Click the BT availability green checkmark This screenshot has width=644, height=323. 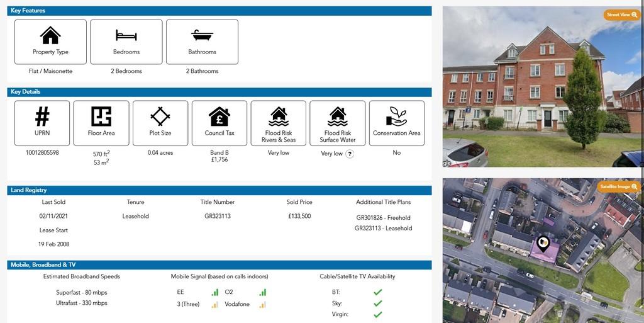[x=377, y=292]
